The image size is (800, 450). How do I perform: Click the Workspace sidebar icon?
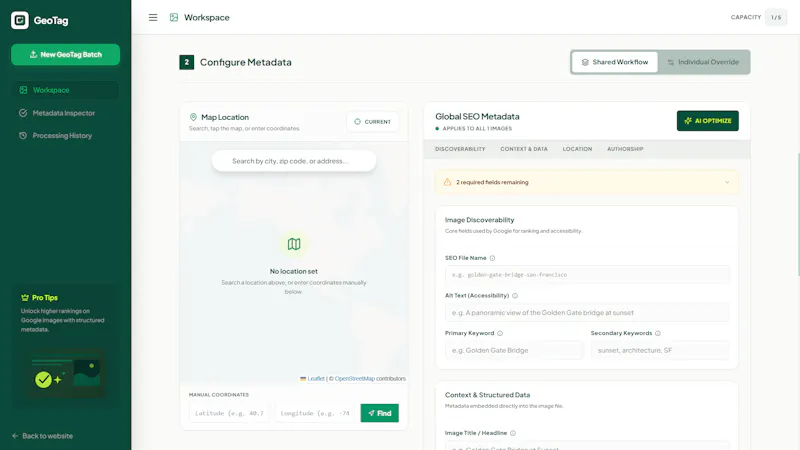23,90
